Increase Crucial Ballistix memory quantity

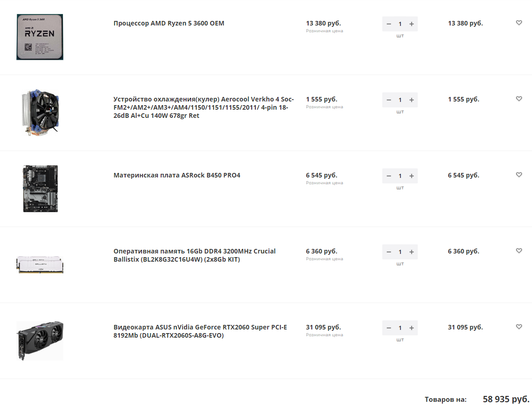(x=411, y=252)
